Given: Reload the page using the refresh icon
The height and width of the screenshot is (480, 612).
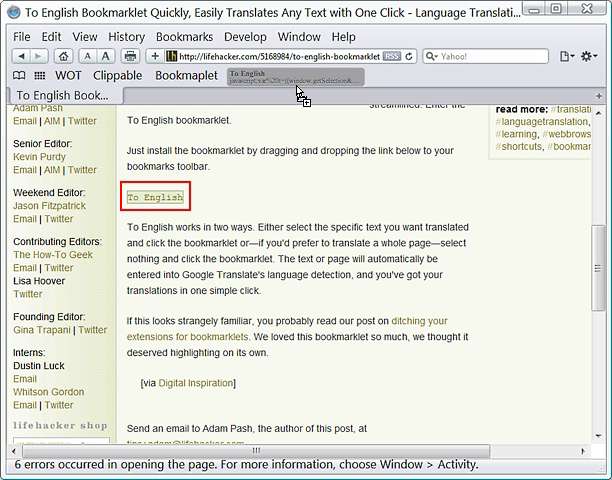Looking at the screenshot, I should 409,57.
